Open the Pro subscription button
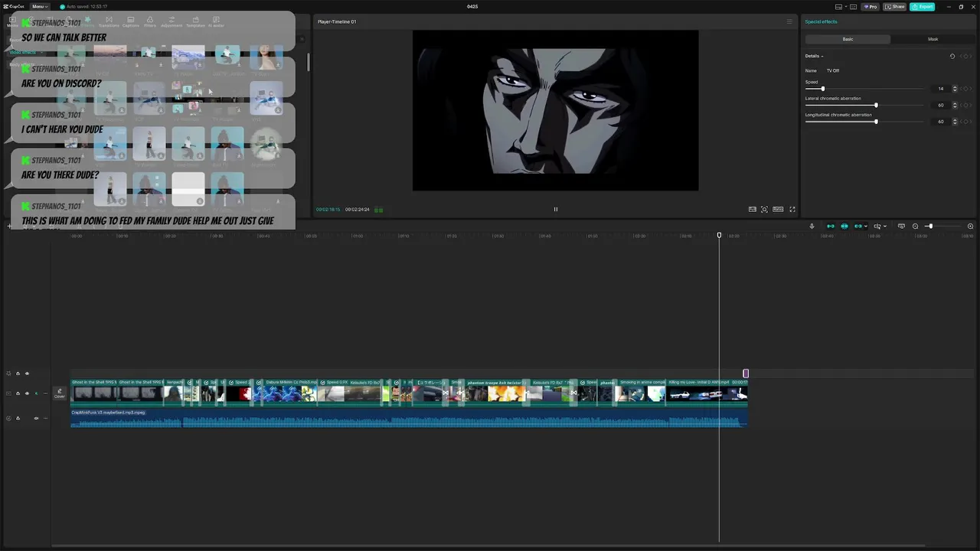 pyautogui.click(x=870, y=6)
